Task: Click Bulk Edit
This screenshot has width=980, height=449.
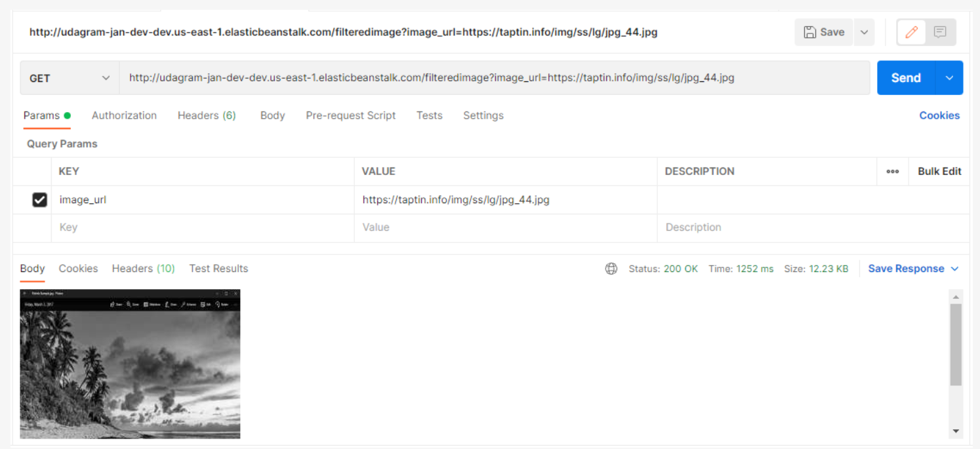Action: pos(939,171)
